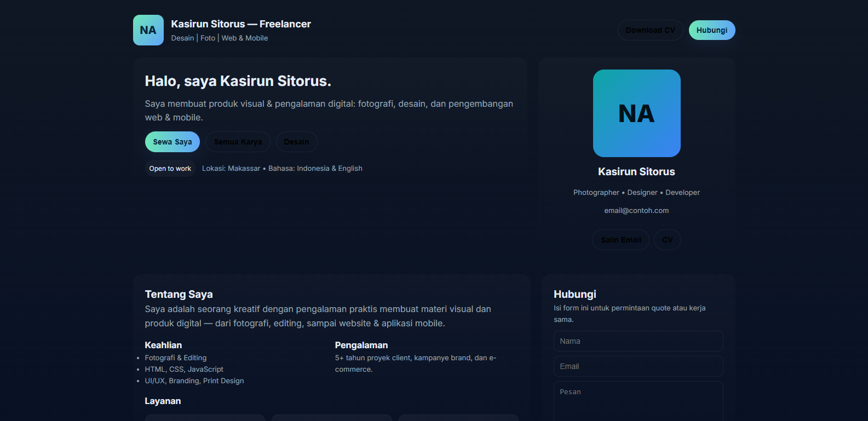Select the Desain filter pill
The height and width of the screenshot is (421, 868).
pyautogui.click(x=296, y=142)
